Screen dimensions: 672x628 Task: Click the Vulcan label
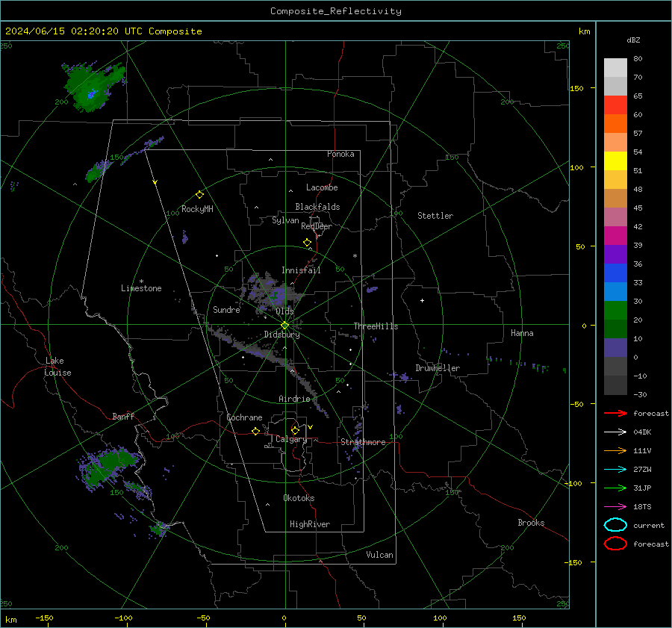[x=379, y=555]
